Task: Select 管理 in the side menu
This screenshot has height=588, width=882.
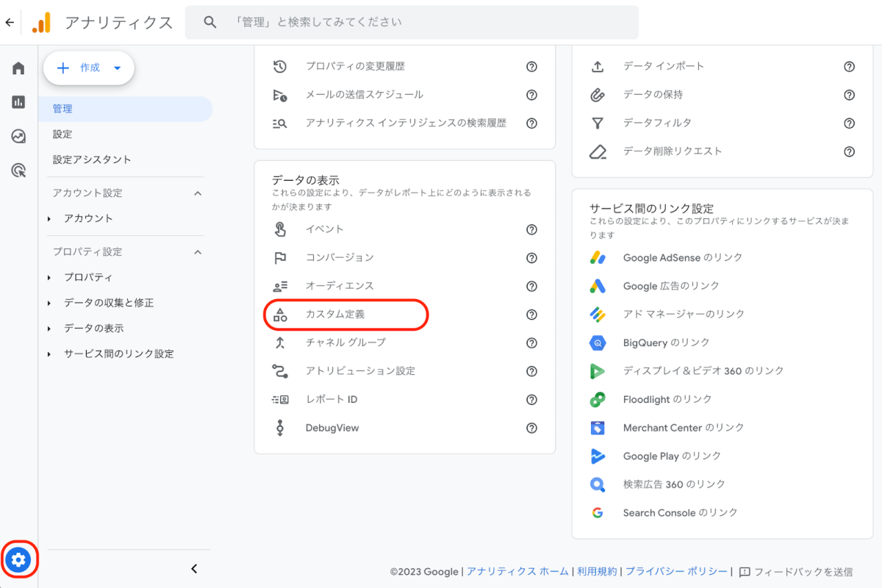Action: point(126,109)
